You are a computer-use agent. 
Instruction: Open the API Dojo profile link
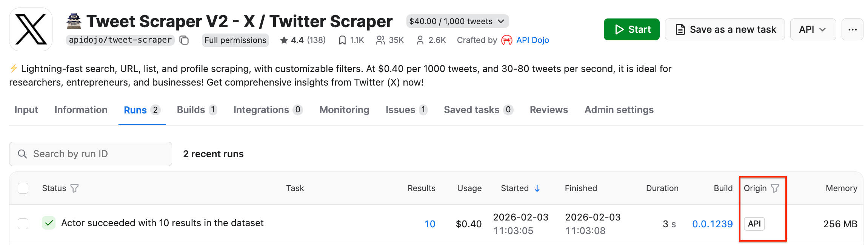532,40
